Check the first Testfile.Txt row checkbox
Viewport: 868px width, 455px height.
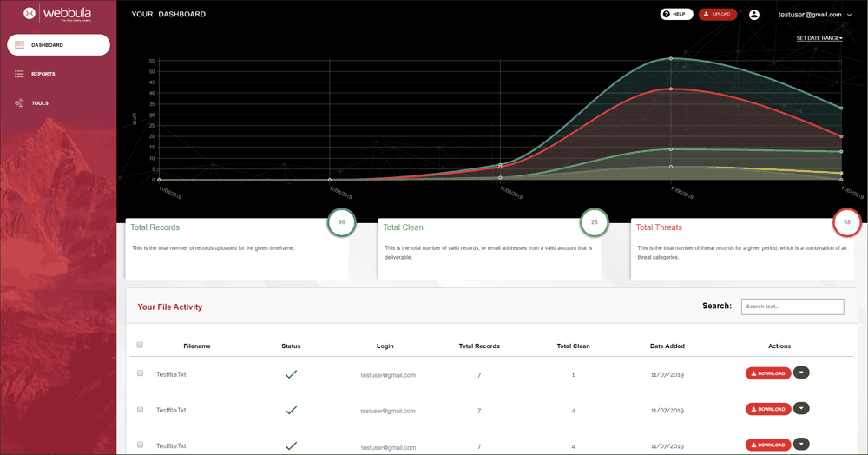tap(140, 373)
